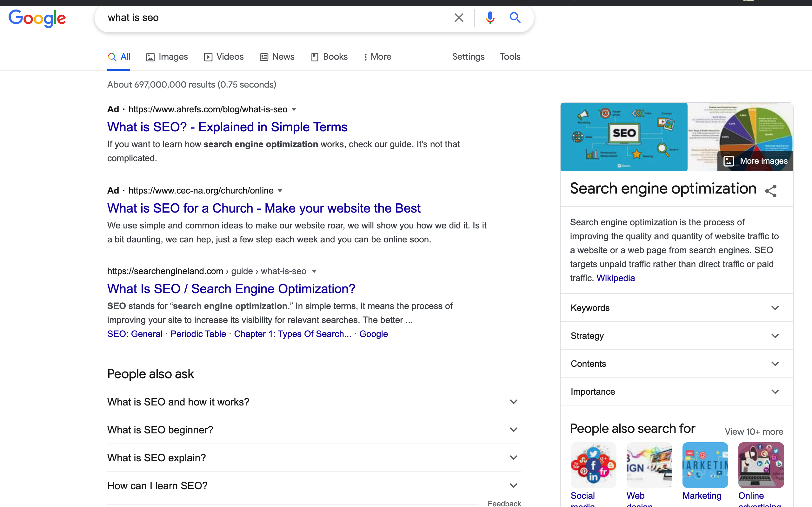This screenshot has width=812, height=507.
Task: Switch to the Videos tab
Action: click(x=224, y=57)
